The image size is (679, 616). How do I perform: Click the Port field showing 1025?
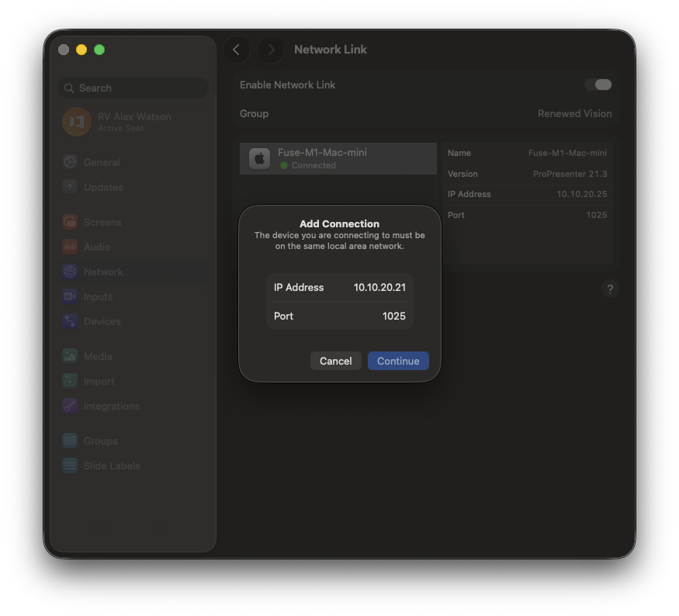pyautogui.click(x=393, y=317)
